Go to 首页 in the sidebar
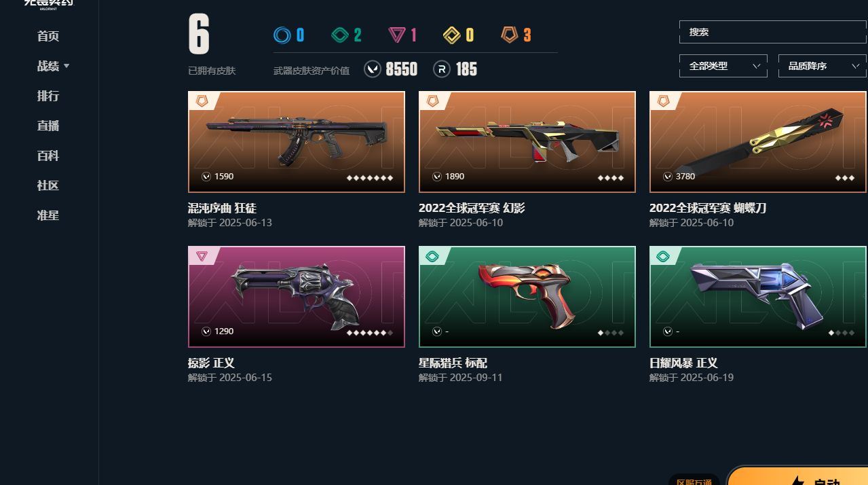Viewport: 868px width, 485px height. (48, 36)
